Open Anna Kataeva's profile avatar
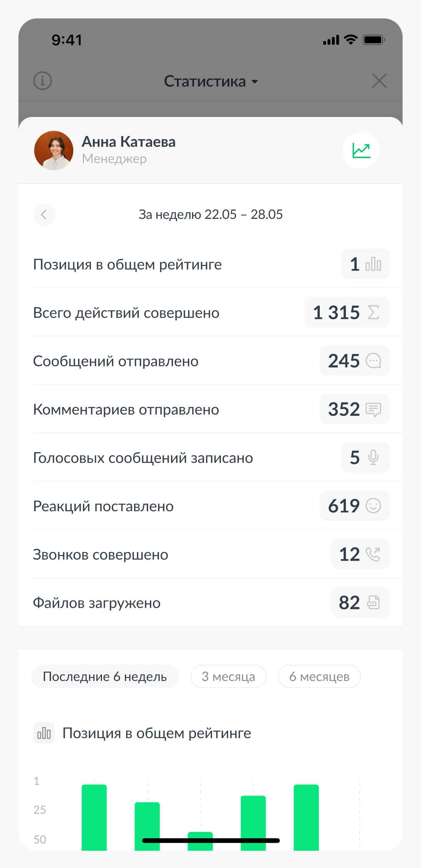421x868 pixels. (x=54, y=150)
